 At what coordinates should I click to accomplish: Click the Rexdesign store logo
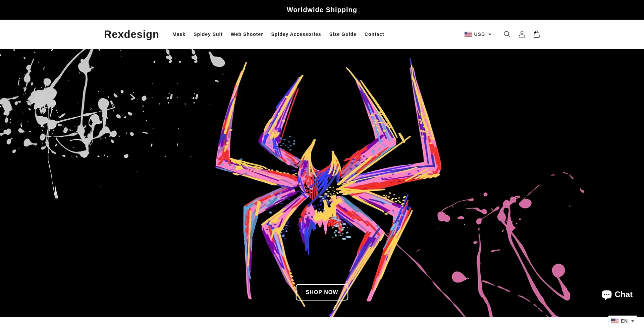pos(131,34)
